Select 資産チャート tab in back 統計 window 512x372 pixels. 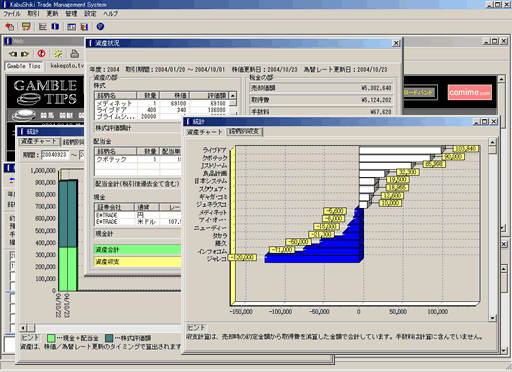coord(39,142)
